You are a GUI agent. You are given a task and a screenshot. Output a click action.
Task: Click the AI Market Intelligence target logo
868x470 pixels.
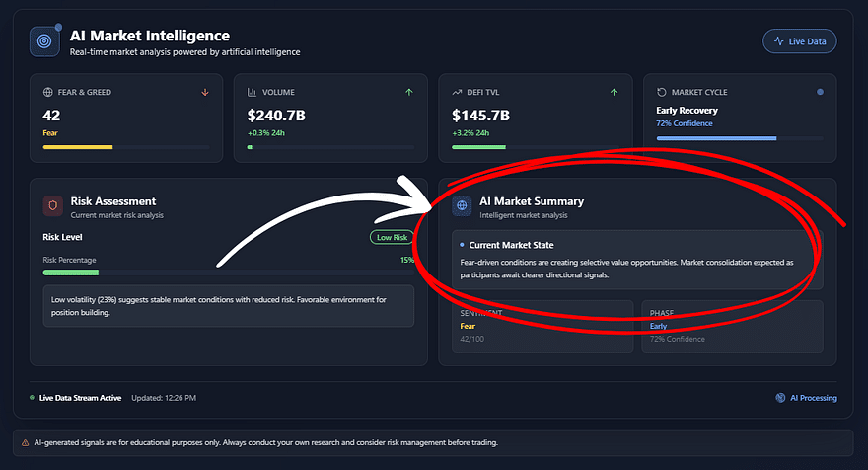44,41
